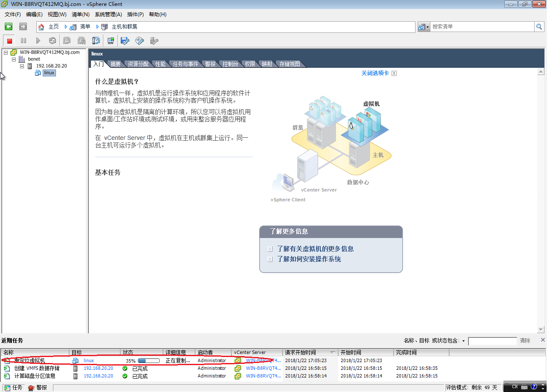This screenshot has height=392, width=547.
Task: Switch to the 性能 tab
Action: 160,64
